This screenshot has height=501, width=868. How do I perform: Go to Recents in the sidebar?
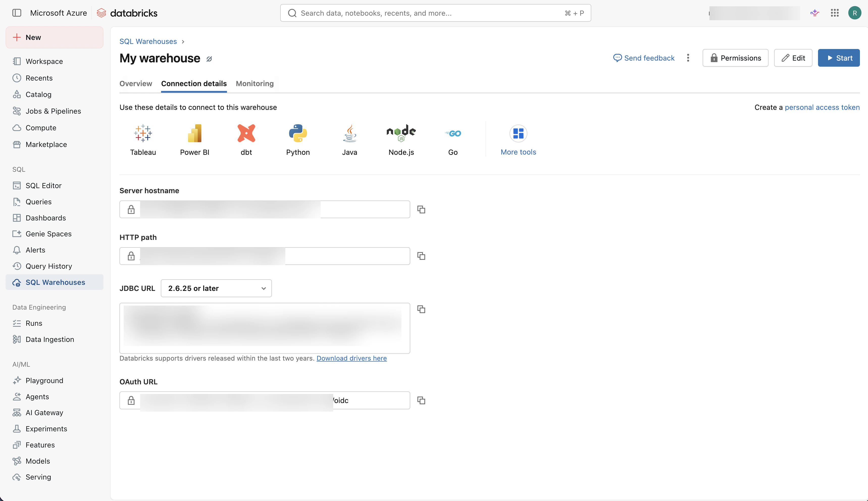tap(54, 78)
